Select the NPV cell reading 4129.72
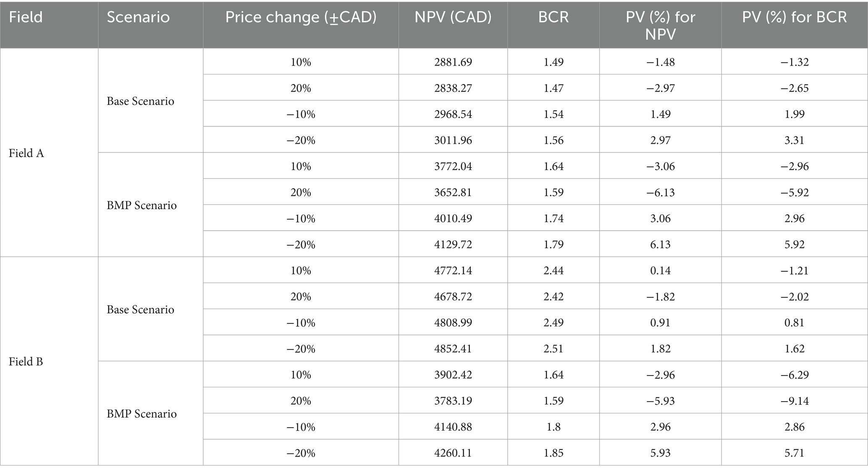 453,244
